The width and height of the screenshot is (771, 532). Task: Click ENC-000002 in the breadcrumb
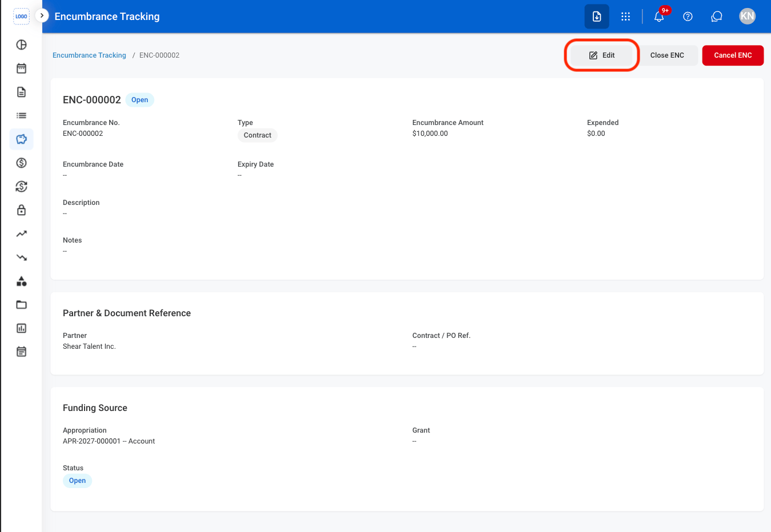[159, 55]
